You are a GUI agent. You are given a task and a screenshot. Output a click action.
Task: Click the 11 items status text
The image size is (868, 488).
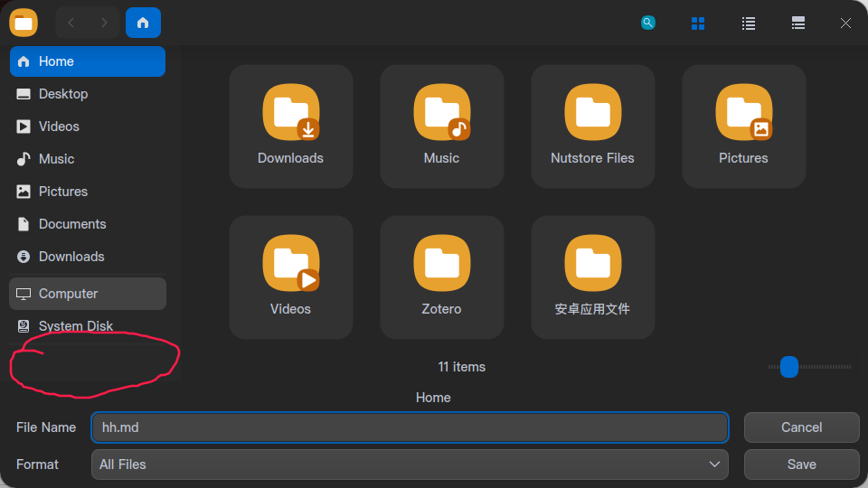tap(462, 367)
